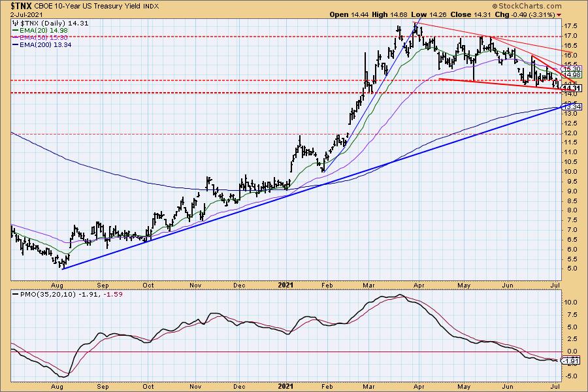Image resolution: width=588 pixels, height=392 pixels.
Task: Click the 14.98 price tag on right axis
Action: [572, 75]
